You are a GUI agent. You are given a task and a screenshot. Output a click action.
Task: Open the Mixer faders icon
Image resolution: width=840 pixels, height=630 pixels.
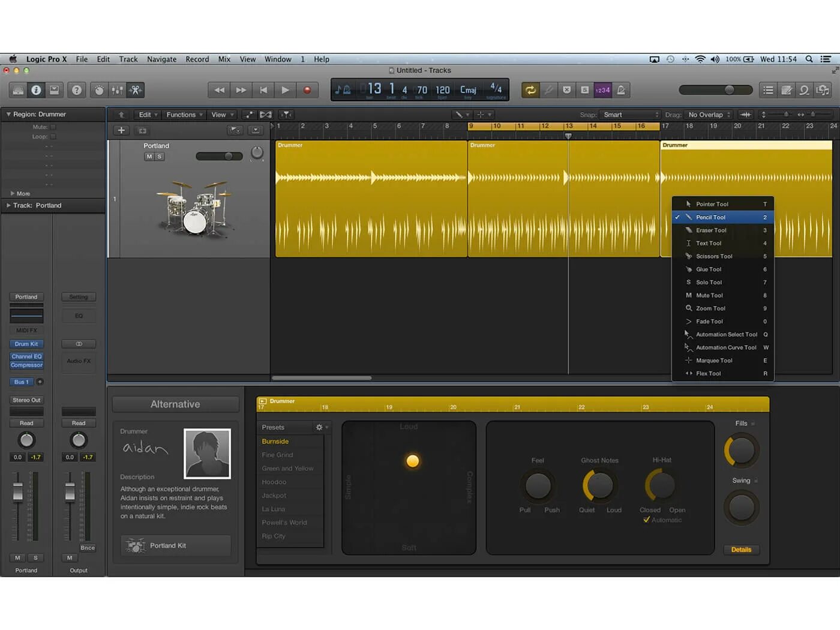[x=117, y=90]
